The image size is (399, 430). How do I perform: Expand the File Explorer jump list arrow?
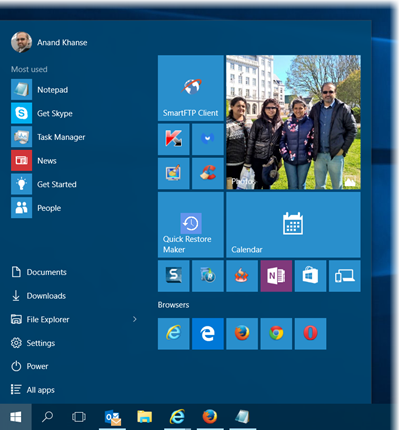(135, 319)
